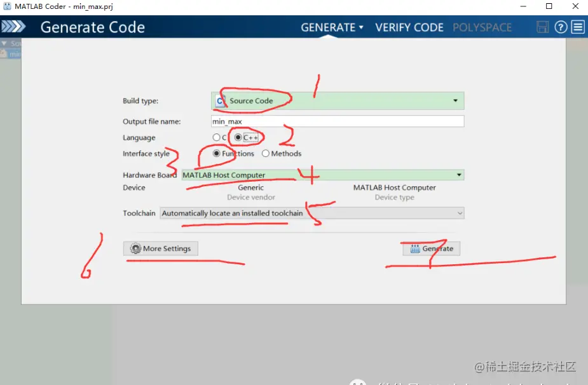The height and width of the screenshot is (385, 588).
Task: Edit the Output file name field
Action: (338, 121)
